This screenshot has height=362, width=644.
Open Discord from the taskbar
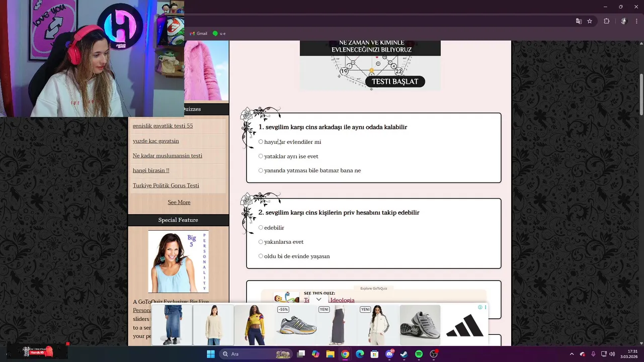point(389,354)
